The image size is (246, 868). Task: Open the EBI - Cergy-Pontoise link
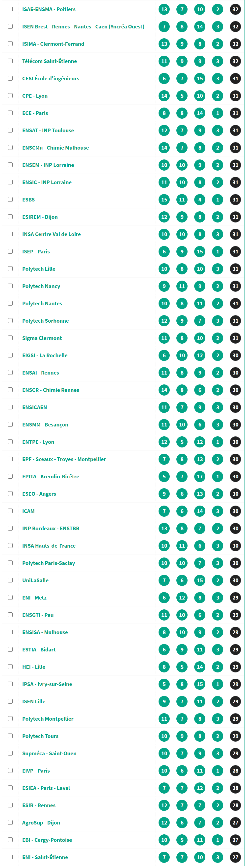[x=47, y=840]
